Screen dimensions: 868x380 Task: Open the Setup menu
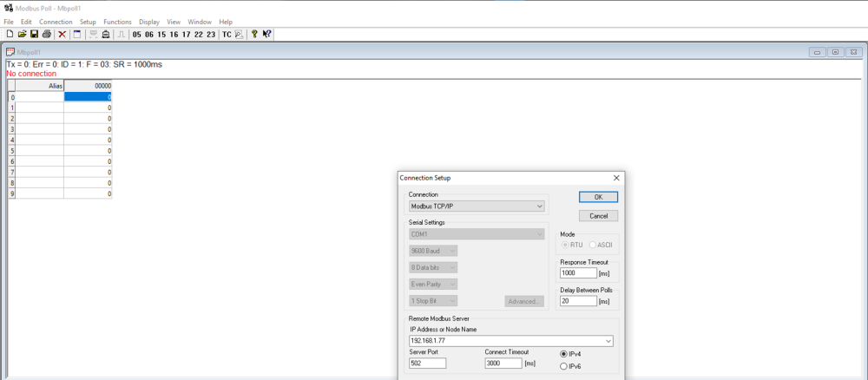click(88, 23)
